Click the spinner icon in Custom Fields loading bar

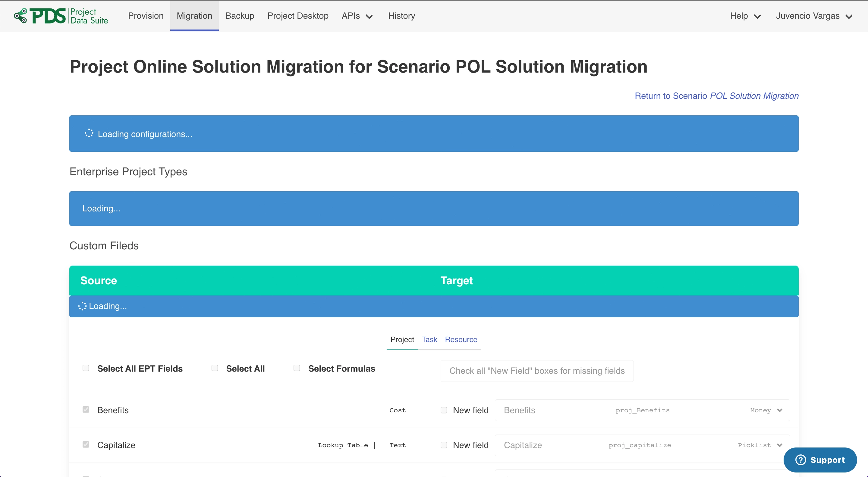tap(82, 306)
